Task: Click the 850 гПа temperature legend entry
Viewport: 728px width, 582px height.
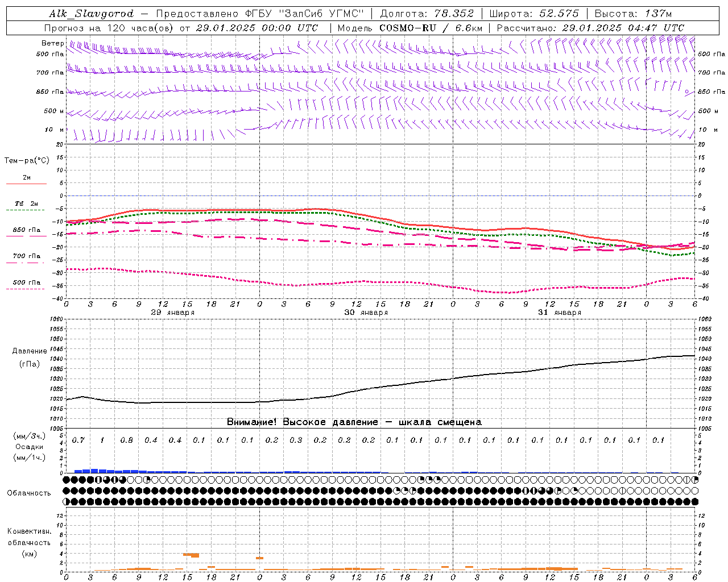Action: 26,230
